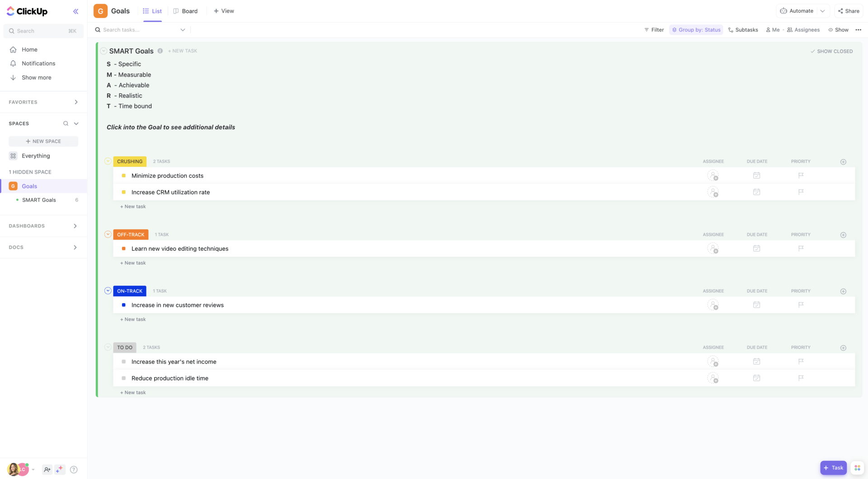The width and height of the screenshot is (868, 479).
Task: Toggle the Assignees filter
Action: point(803,30)
